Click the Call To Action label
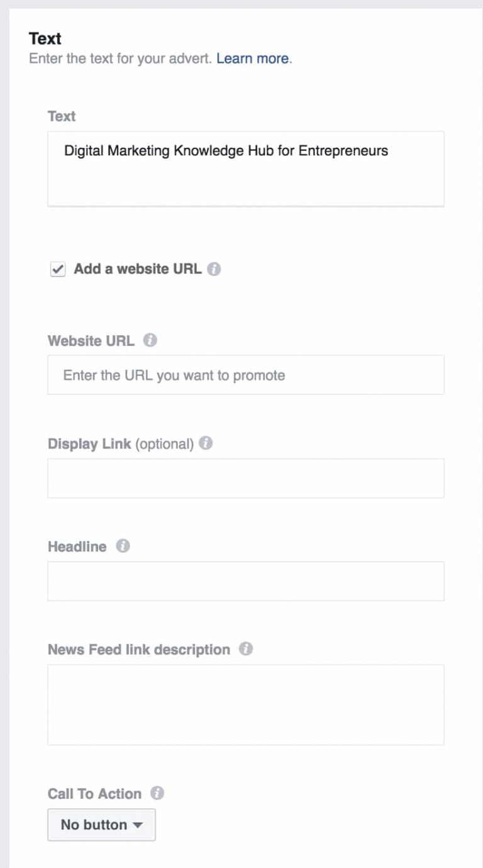The image size is (483, 868). point(95,794)
